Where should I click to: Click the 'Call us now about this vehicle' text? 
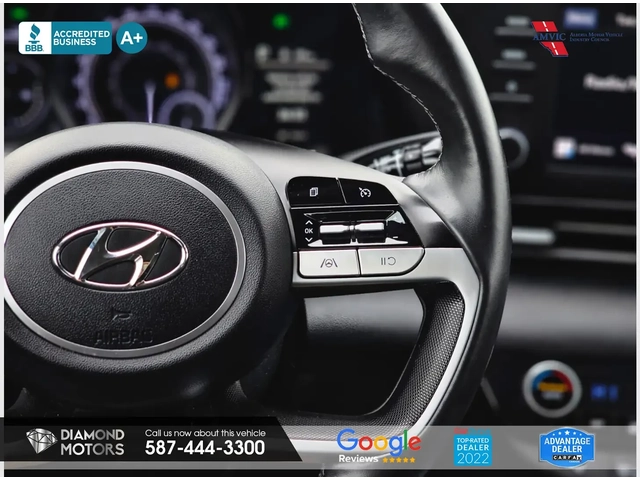(x=205, y=433)
